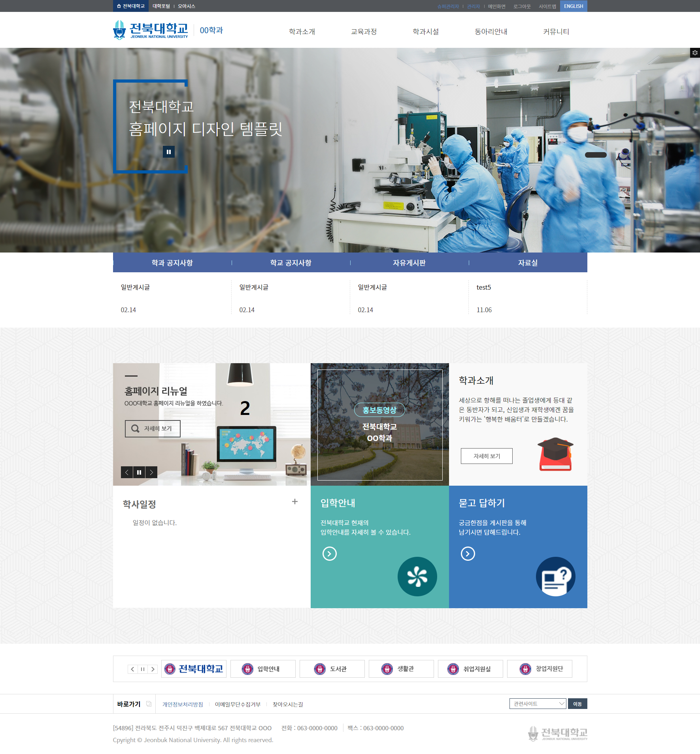Click the circular arrow under 입학안내

point(329,554)
